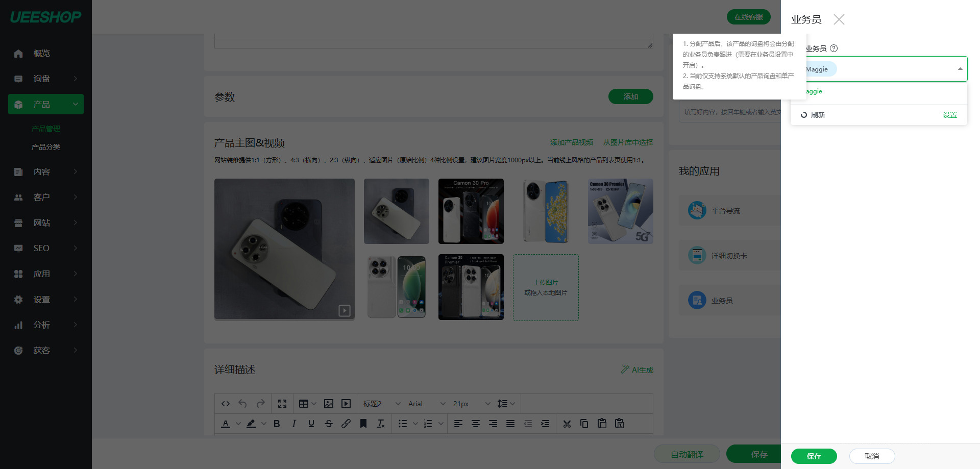This screenshot has width=980, height=469.
Task: Click the 业务员 help question mark icon
Action: click(834, 48)
